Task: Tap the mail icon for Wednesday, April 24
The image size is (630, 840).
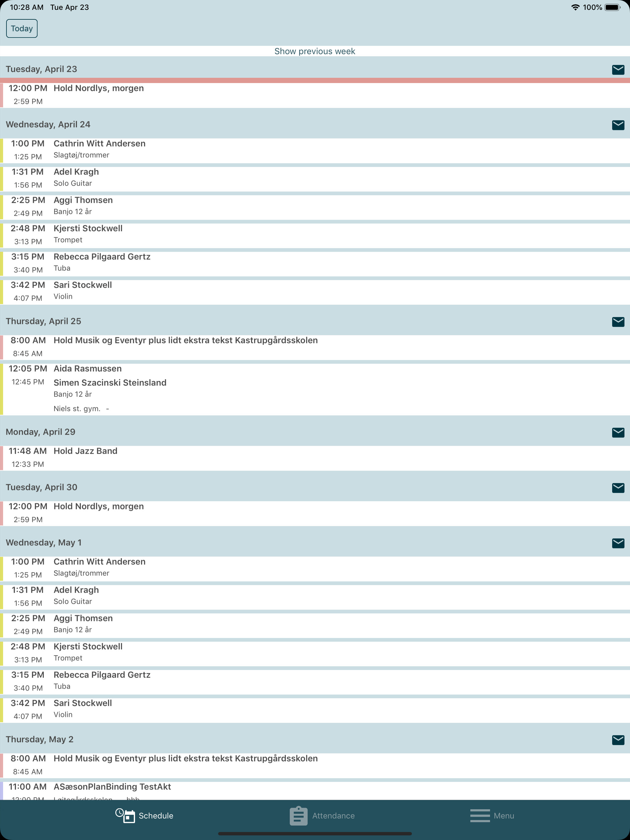Action: (x=618, y=125)
